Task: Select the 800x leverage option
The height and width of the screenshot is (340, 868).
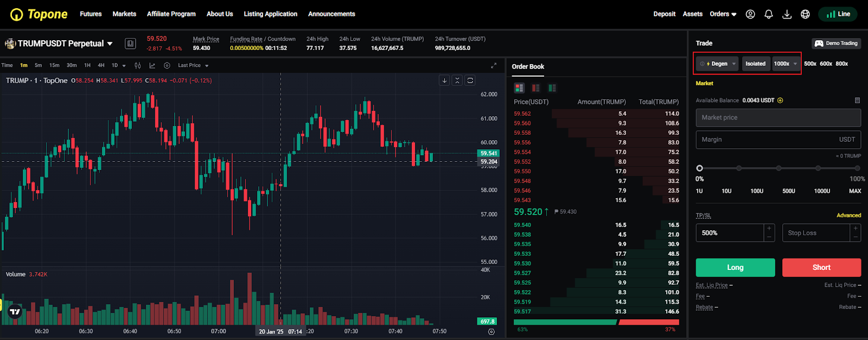Action: pos(842,64)
